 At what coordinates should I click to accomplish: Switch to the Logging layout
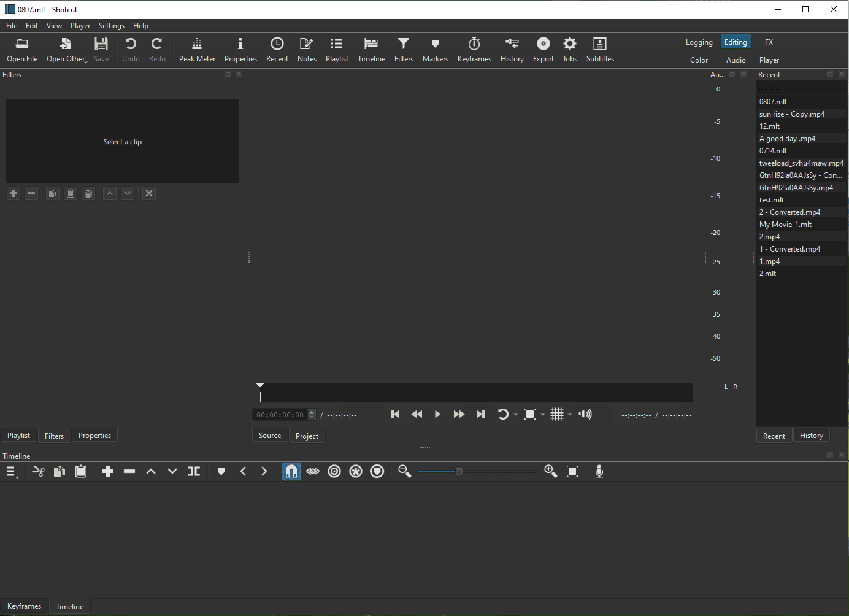point(699,42)
